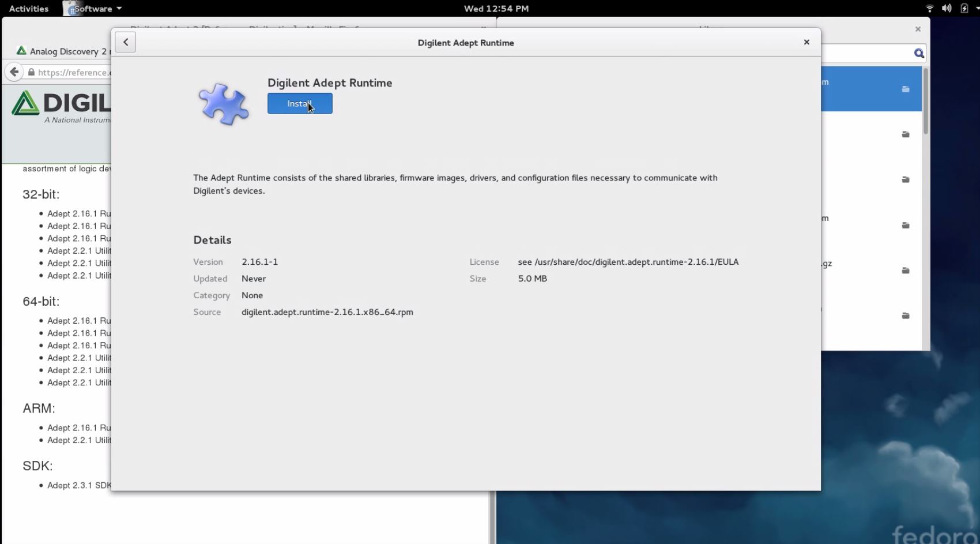
Task: Click the Firefox back arrow button
Action: coord(14,72)
